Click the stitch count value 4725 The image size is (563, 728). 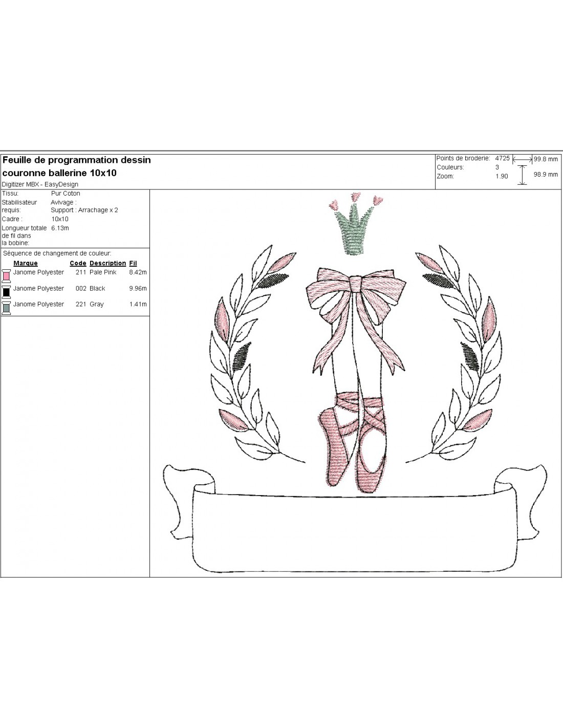point(502,158)
